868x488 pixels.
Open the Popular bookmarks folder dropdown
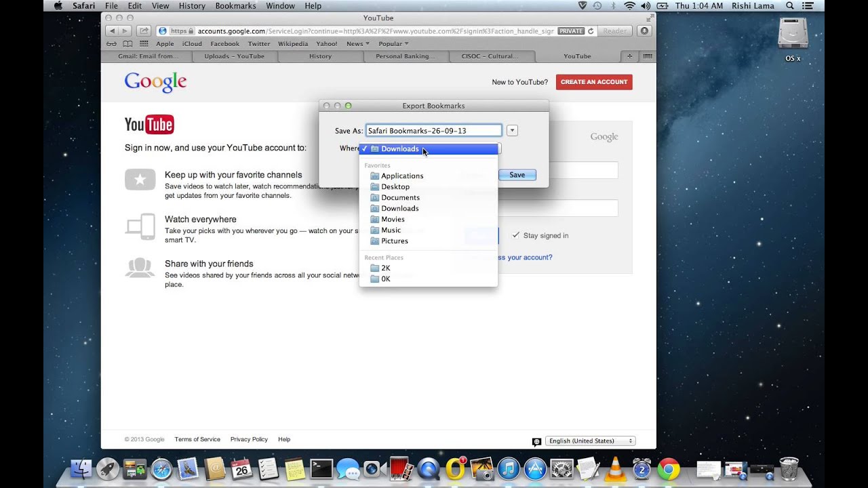pos(393,43)
